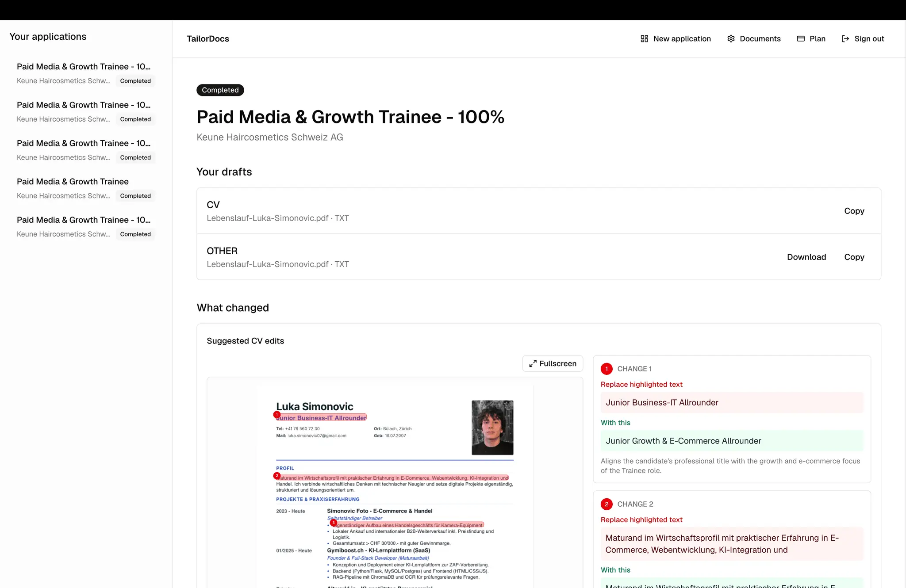
Task: Click the highlighted Junior Business-IT Allrounder title in preview
Action: 322,418
